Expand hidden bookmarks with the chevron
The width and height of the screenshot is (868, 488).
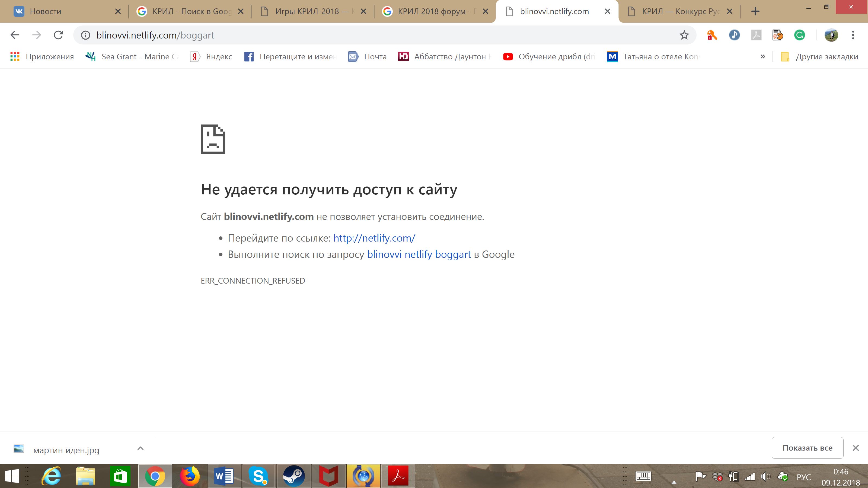coord(763,57)
